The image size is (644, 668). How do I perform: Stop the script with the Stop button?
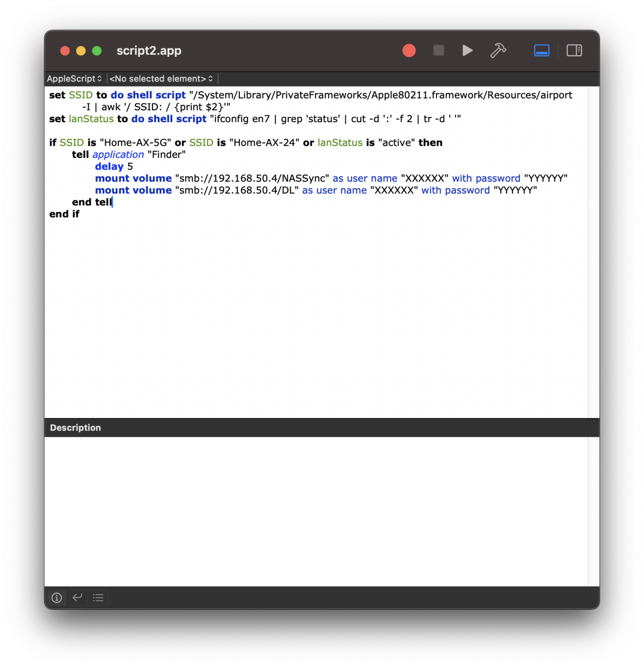tap(438, 50)
